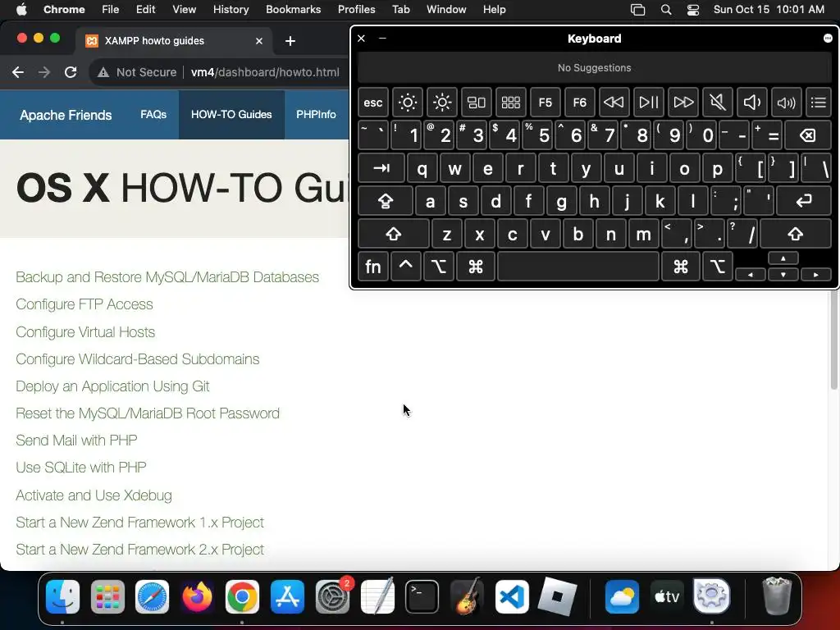Open Activate and Use Xdebug guide
840x630 pixels.
[94, 495]
